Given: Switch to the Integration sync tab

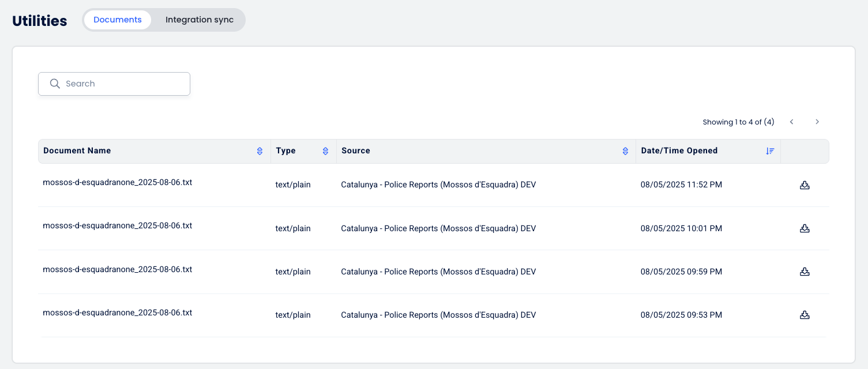Looking at the screenshot, I should pyautogui.click(x=200, y=20).
